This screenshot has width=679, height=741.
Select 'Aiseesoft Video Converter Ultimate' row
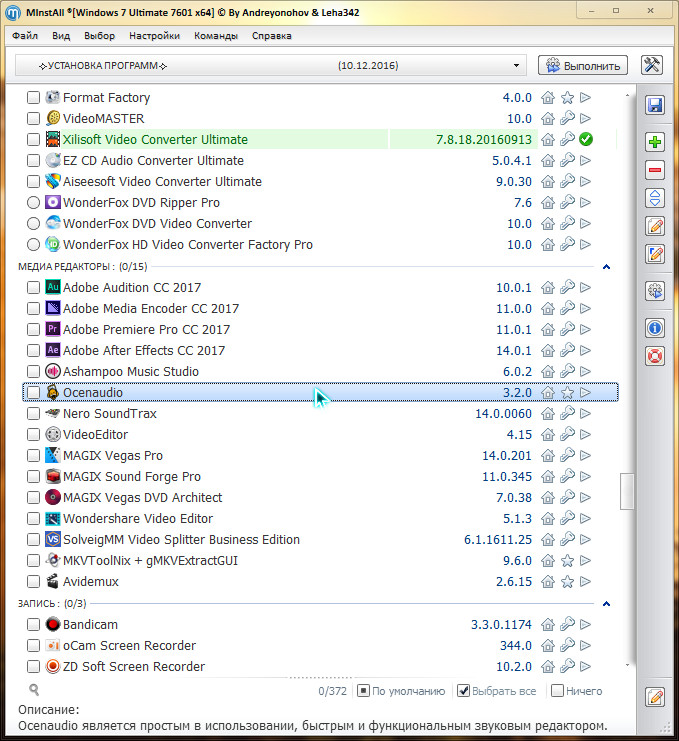coord(320,181)
